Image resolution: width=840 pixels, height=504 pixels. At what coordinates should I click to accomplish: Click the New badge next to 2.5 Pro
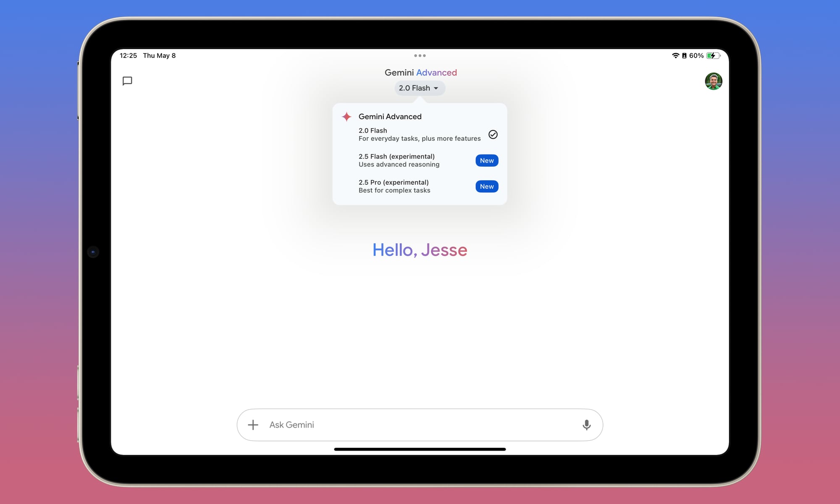click(486, 186)
